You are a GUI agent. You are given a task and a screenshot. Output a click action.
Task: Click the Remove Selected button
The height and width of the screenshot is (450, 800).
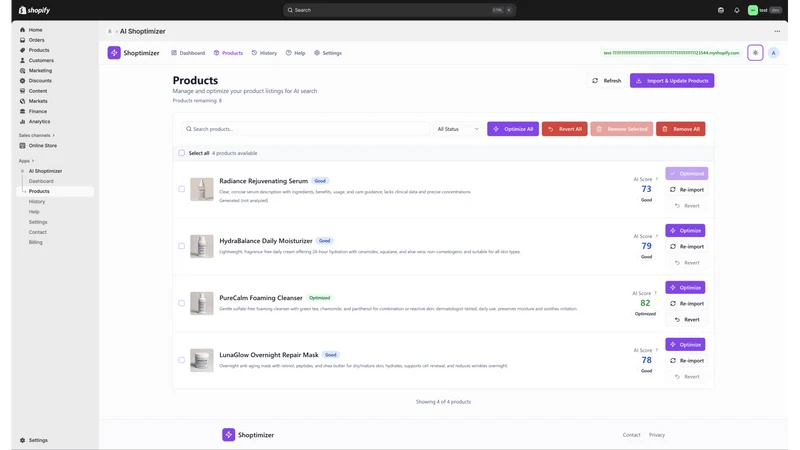pyautogui.click(x=621, y=129)
